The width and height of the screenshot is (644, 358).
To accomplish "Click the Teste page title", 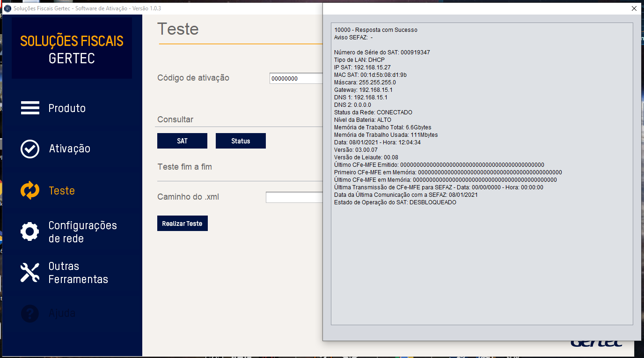I will point(178,29).
